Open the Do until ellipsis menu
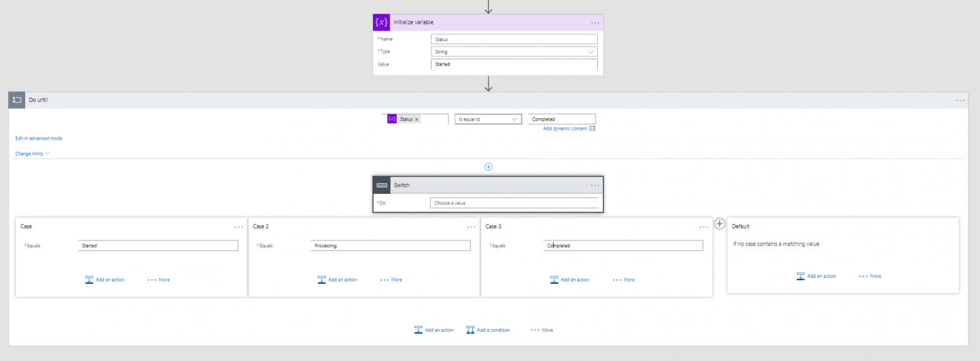This screenshot has width=980, height=361. coord(960,100)
